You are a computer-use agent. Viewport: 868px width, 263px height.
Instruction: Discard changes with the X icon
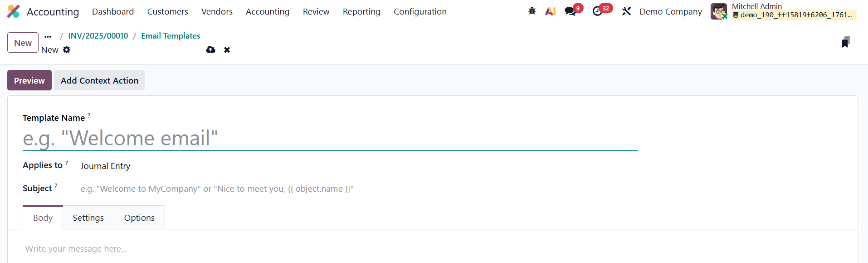pyautogui.click(x=227, y=50)
